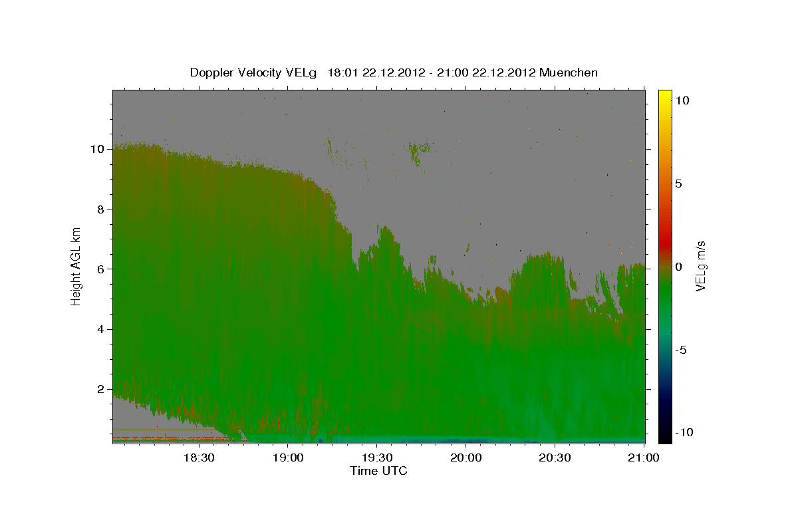Screen dimensions: 798x532
Task: Click the 'Time UTC' axis label
Action: [378, 471]
